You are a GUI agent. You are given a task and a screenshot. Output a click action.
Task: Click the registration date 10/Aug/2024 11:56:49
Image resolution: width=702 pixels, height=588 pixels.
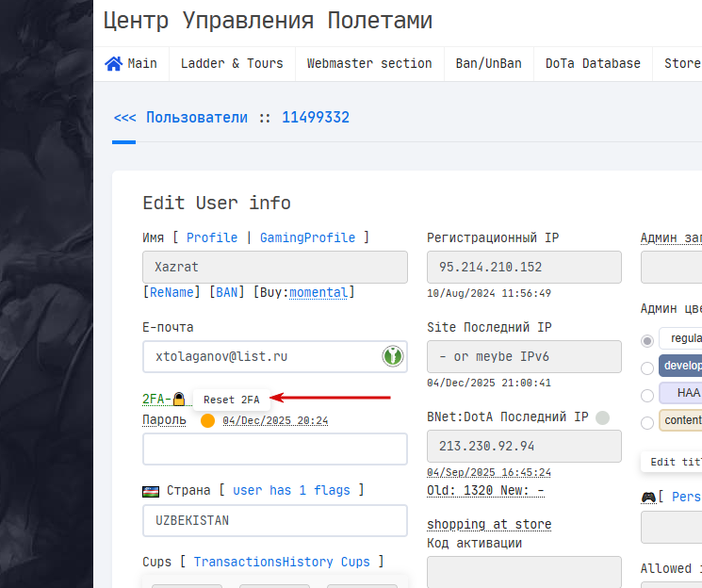tap(489, 293)
